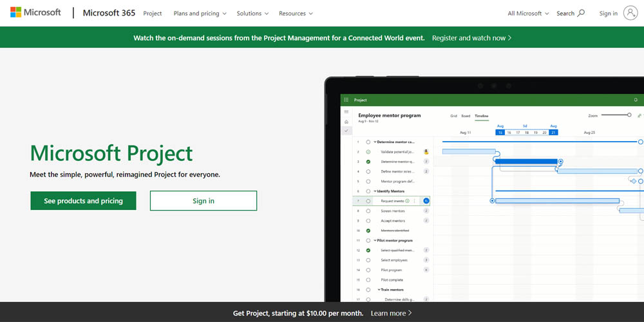Expand the Solutions menu
The image size is (644, 322).
(252, 13)
